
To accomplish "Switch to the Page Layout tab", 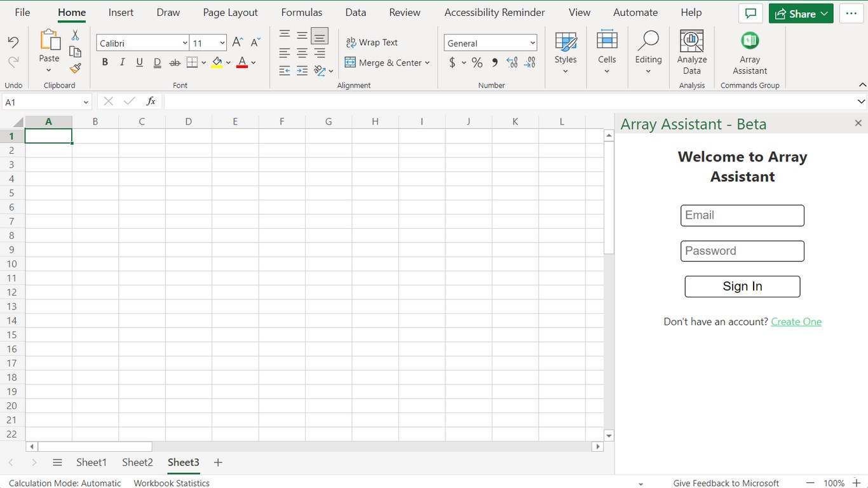I will click(x=231, y=13).
